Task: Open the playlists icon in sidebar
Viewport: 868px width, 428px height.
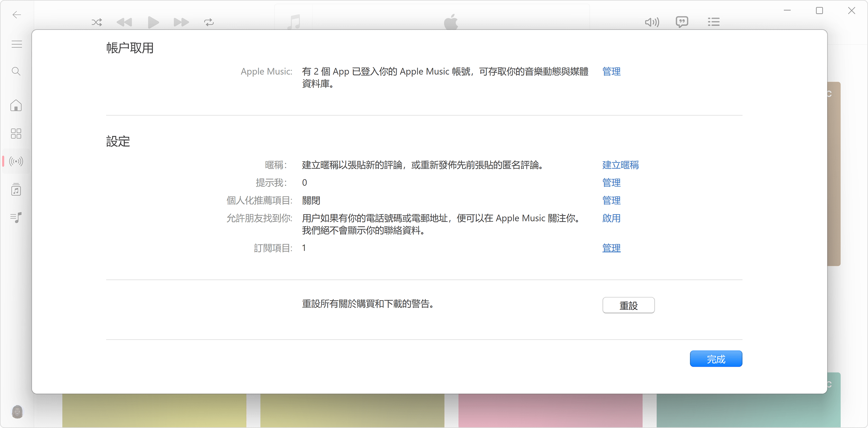Action: click(16, 218)
